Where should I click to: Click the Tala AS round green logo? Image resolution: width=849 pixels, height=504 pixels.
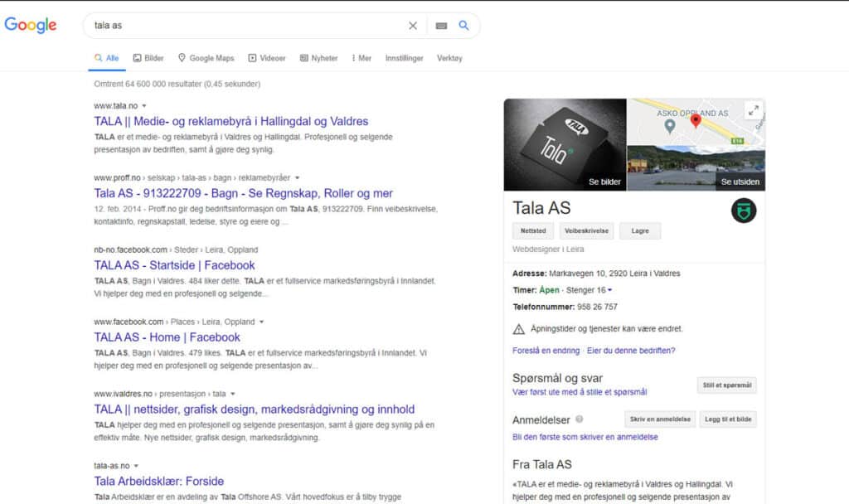[743, 211]
